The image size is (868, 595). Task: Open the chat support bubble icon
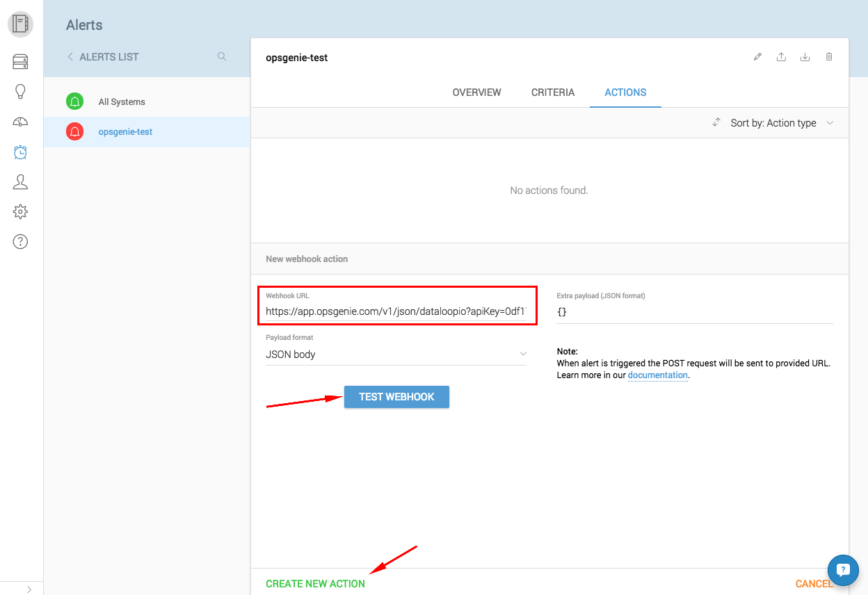[x=844, y=571]
